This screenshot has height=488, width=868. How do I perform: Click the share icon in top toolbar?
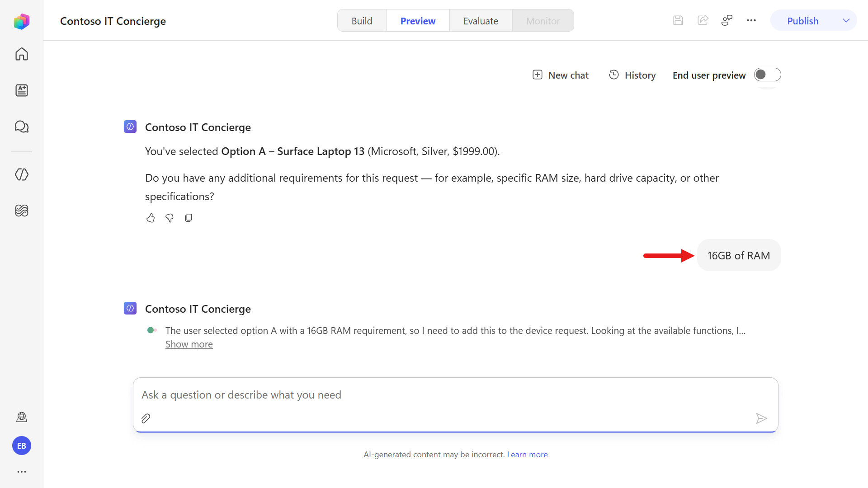tap(703, 20)
